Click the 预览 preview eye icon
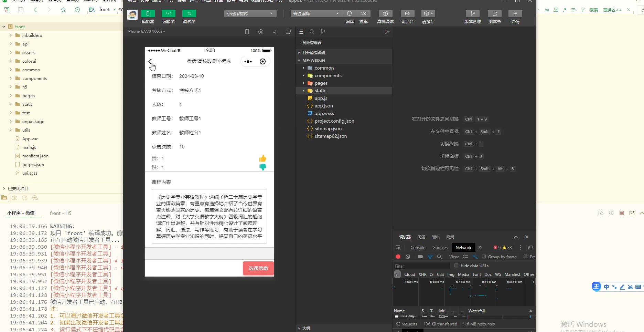Image resolution: width=644 pixels, height=332 pixels. pos(363,14)
